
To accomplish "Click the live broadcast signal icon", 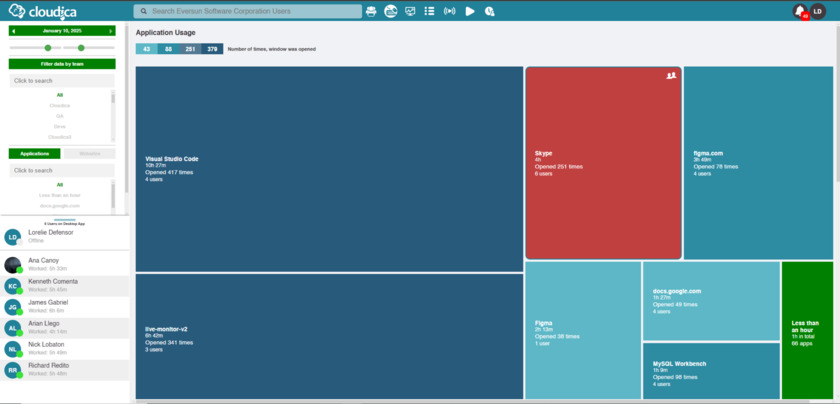I will pos(449,12).
